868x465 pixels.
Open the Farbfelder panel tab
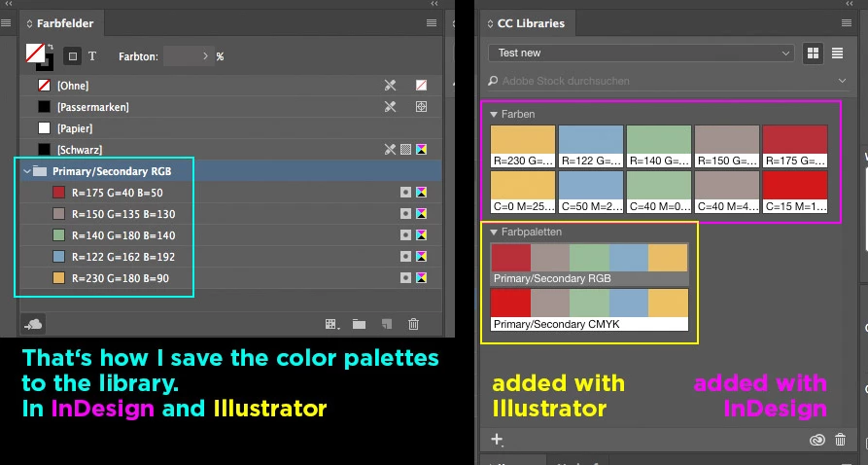pyautogui.click(x=60, y=23)
